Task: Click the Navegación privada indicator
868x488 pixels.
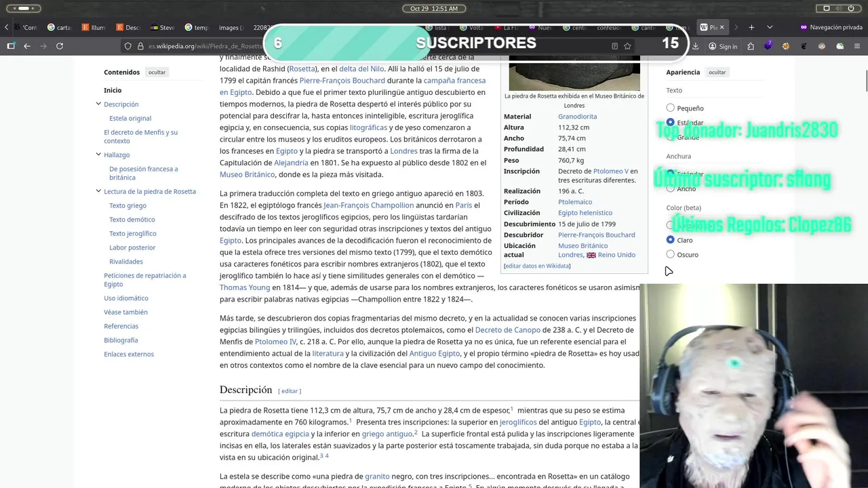Action: pyautogui.click(x=831, y=27)
